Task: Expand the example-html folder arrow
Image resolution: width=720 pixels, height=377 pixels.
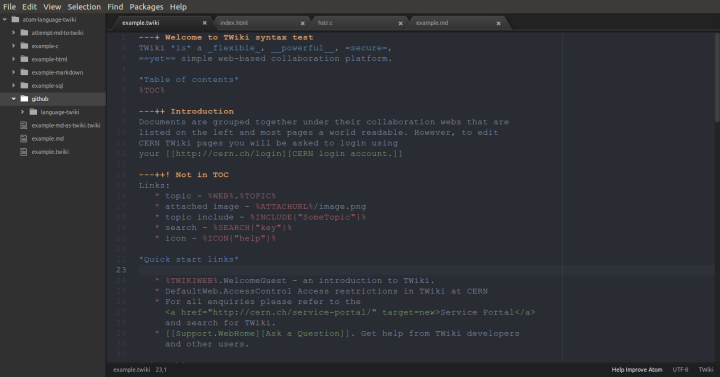Action: coord(13,59)
